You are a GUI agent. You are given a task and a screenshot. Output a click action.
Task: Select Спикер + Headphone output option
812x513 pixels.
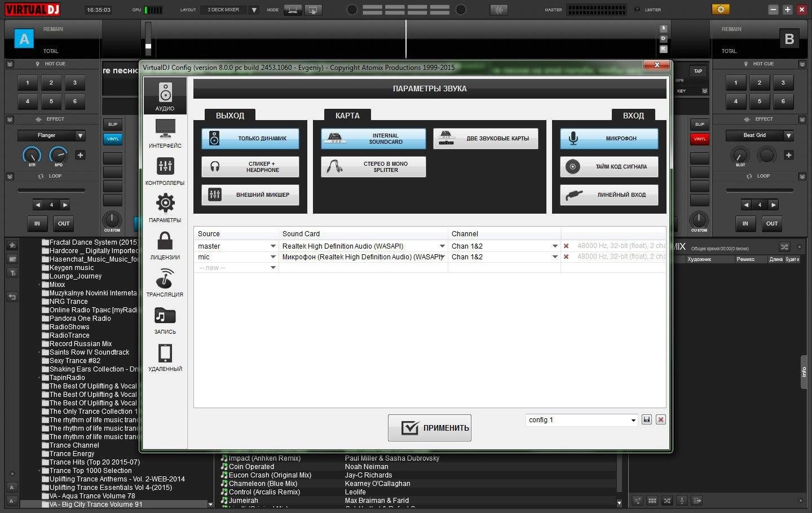click(250, 167)
